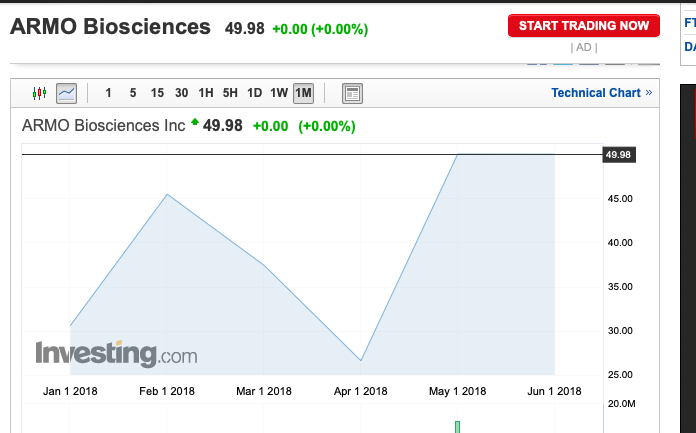Click the header change value +0.00 (+0.00%)

[x=320, y=29]
